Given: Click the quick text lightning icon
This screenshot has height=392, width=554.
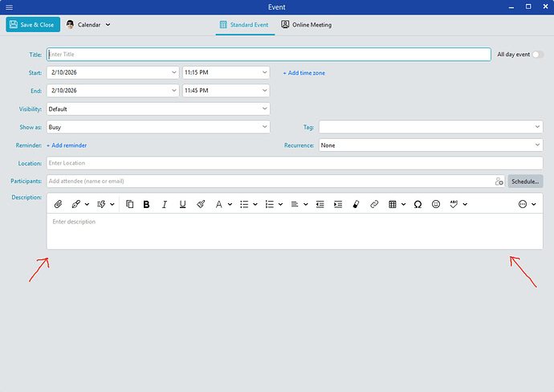Looking at the screenshot, I should click(101, 204).
